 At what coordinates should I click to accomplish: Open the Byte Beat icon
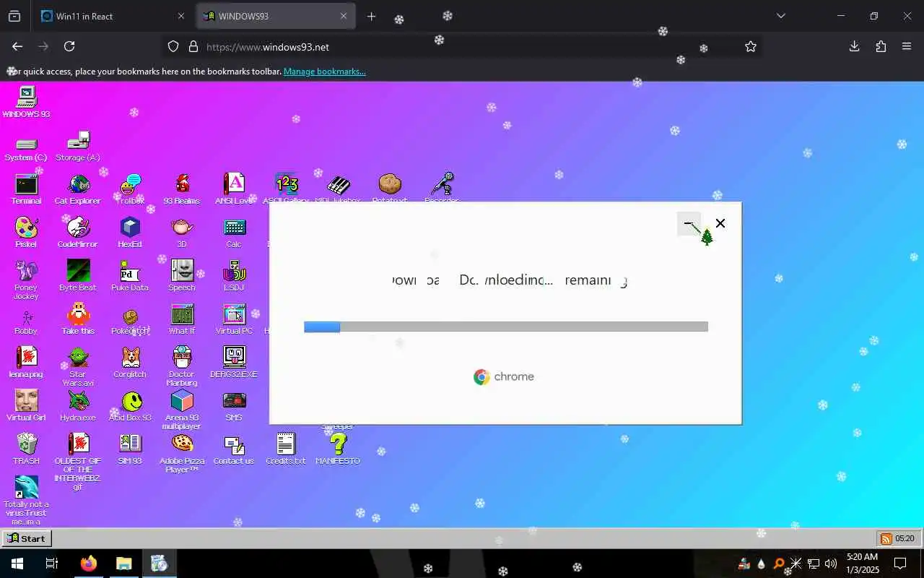pyautogui.click(x=78, y=277)
